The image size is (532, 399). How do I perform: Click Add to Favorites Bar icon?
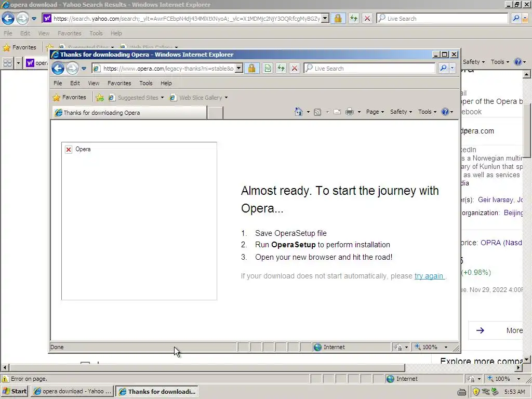pos(99,98)
